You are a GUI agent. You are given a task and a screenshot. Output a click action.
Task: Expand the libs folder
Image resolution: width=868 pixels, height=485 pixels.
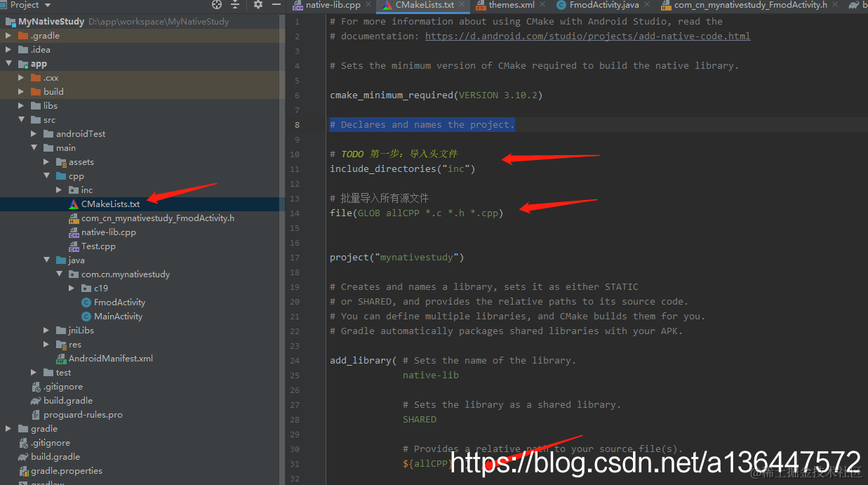pyautogui.click(x=21, y=106)
